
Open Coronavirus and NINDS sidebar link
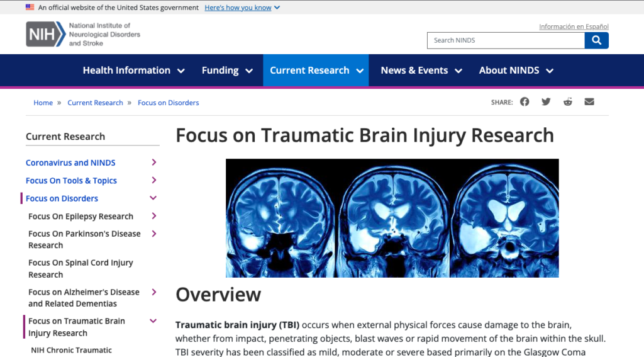click(70, 162)
